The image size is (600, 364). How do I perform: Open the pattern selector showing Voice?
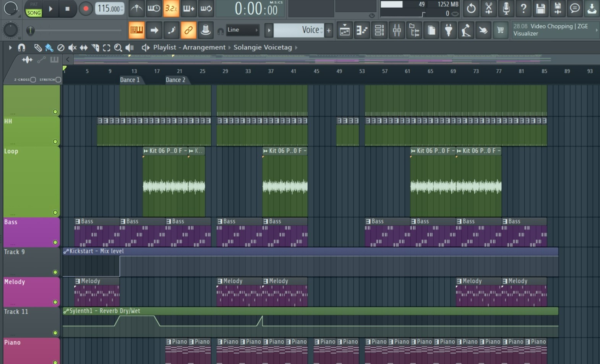298,30
